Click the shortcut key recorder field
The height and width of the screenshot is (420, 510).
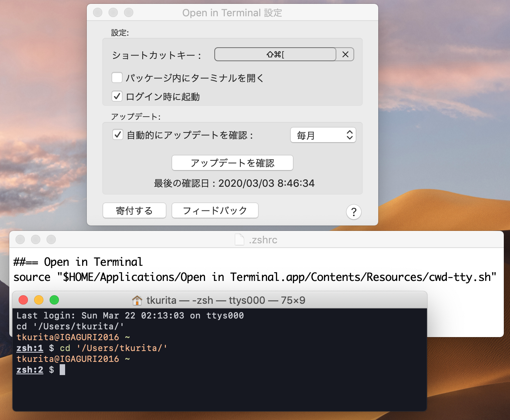(x=275, y=55)
